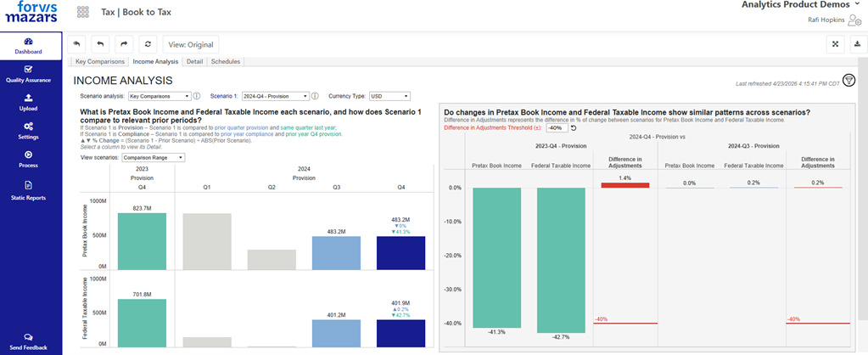Click info icon beside Scenario 1 dropdown
868x355 pixels.
315,96
